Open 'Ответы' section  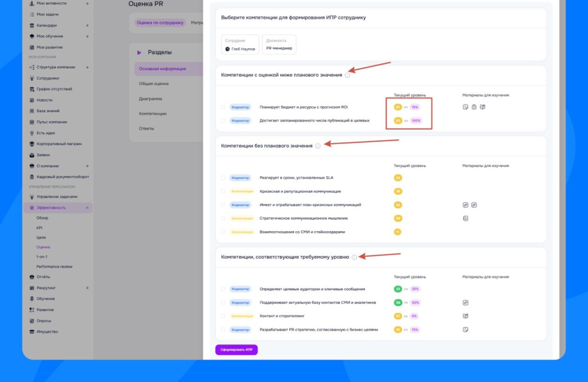pos(146,128)
